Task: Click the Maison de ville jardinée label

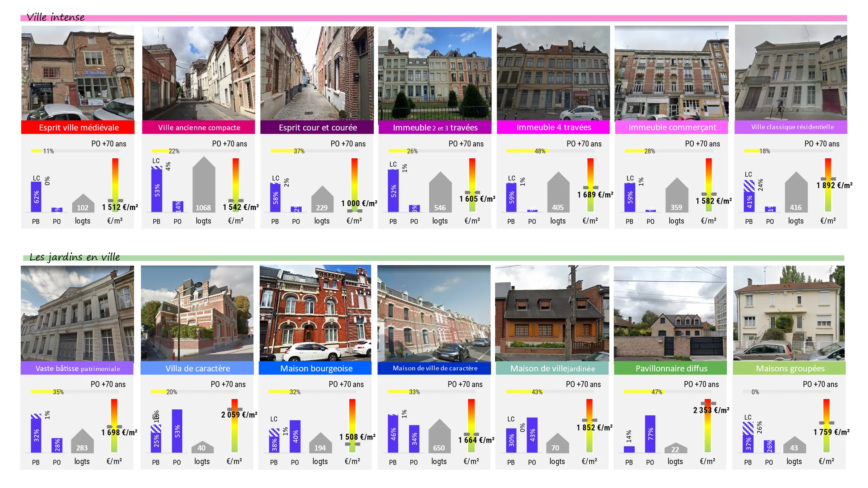Action: tap(552, 368)
